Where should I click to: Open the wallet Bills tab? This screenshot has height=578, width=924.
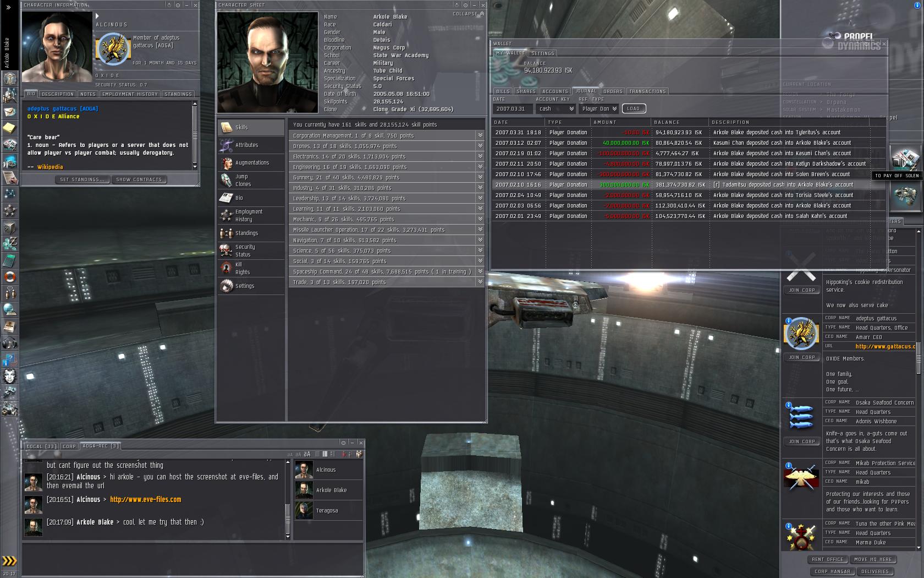click(503, 91)
